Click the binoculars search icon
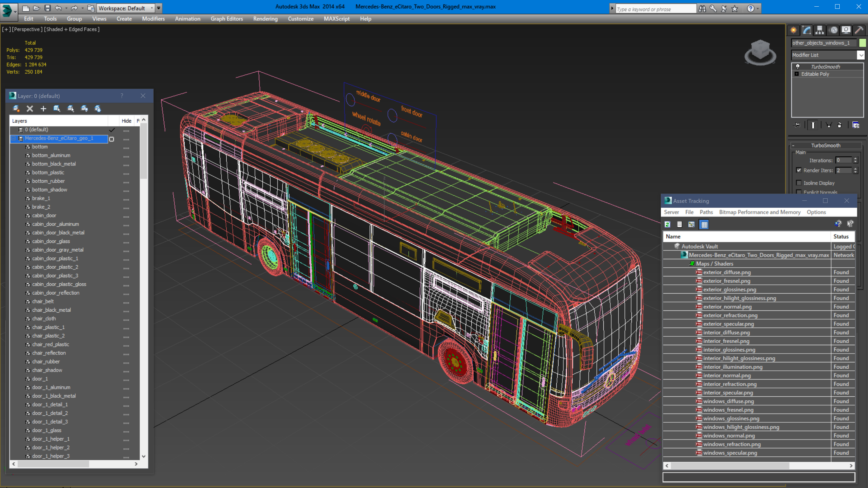Viewport: 868px width, 488px height. [x=702, y=9]
